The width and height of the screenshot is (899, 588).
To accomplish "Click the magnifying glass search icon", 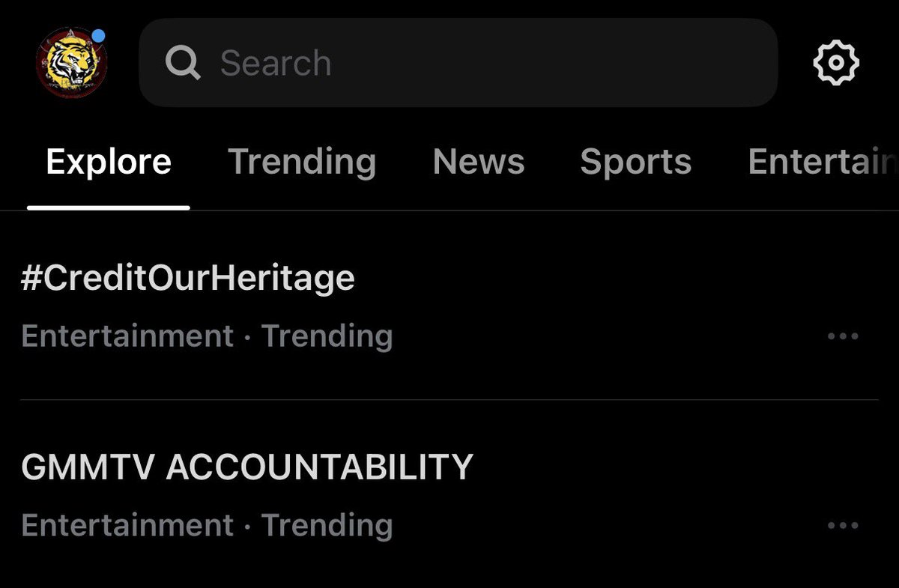I will 183,63.
